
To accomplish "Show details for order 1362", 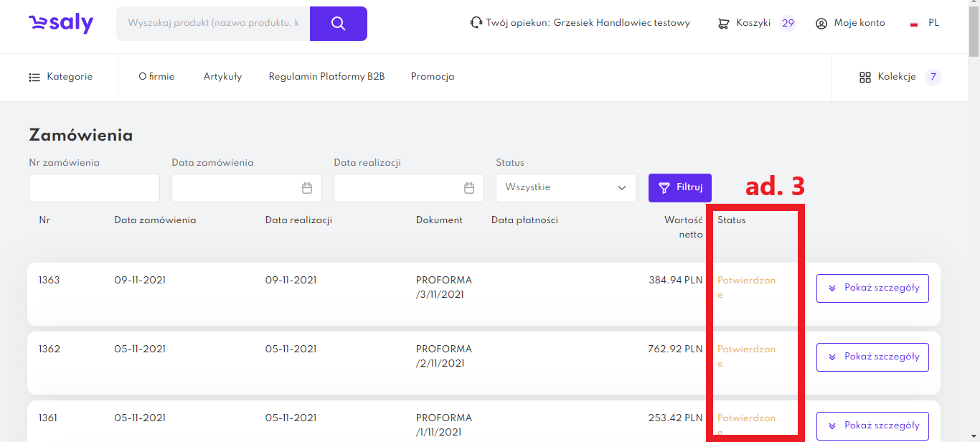I will pos(872,357).
